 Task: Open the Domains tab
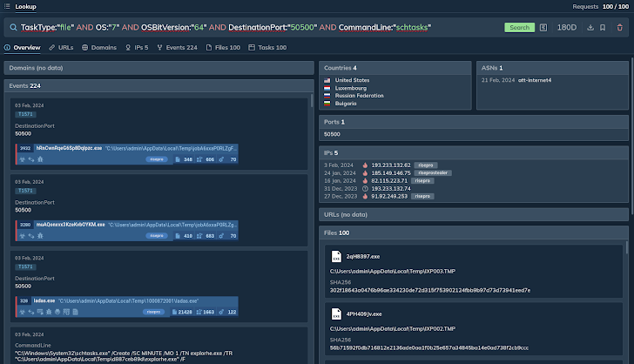click(99, 47)
